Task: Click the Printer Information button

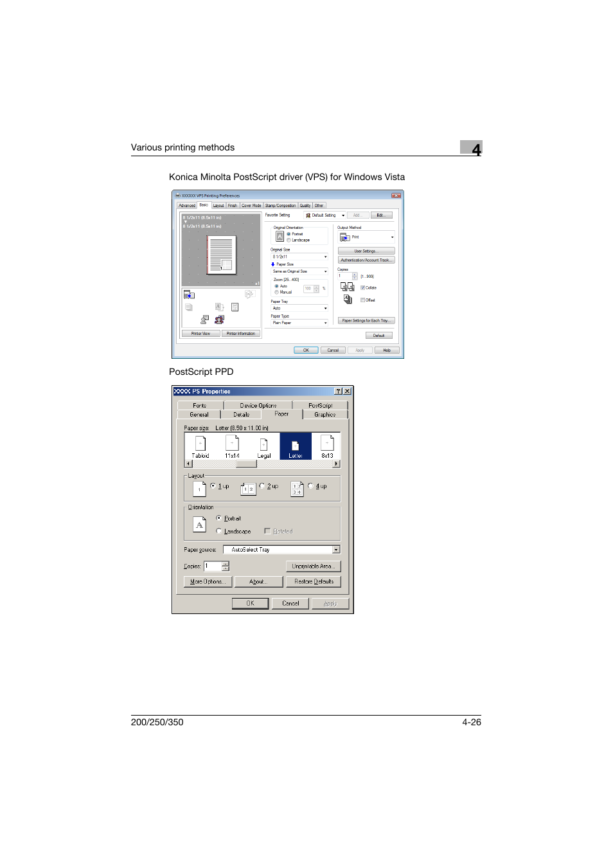Action: (x=241, y=334)
